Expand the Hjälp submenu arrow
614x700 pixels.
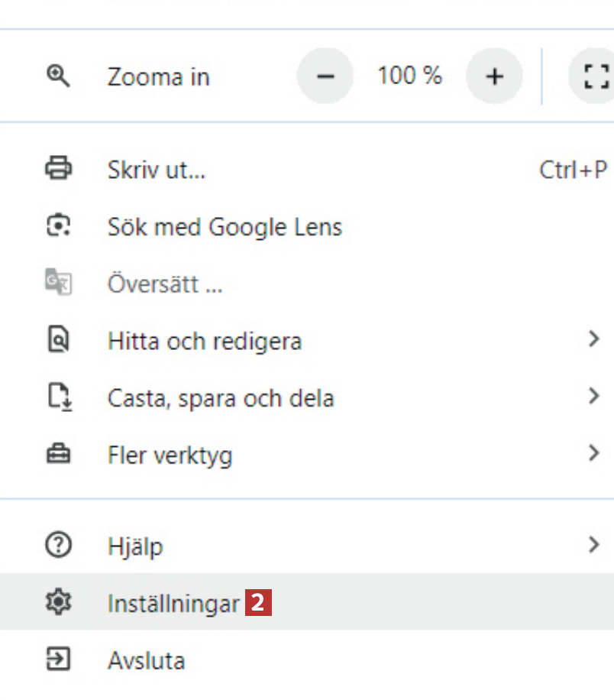point(594,544)
